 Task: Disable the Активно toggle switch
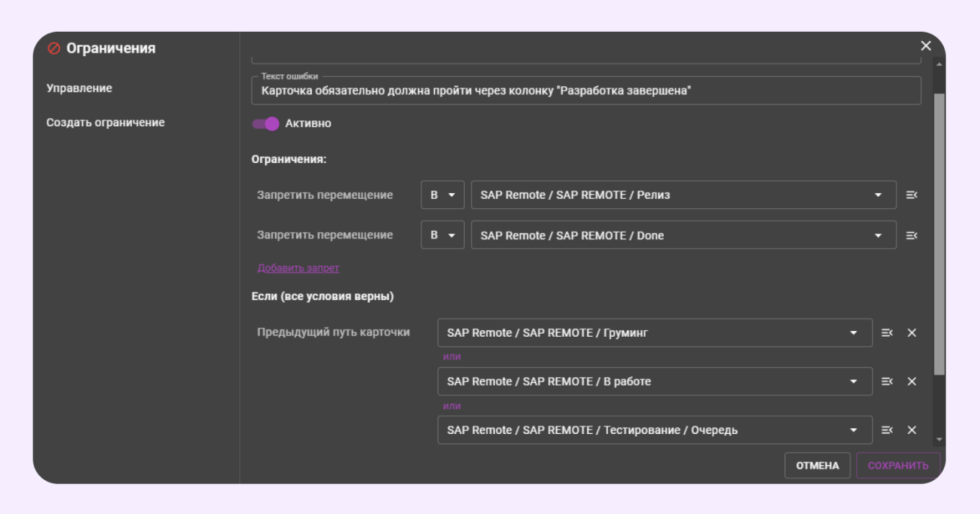pyautogui.click(x=265, y=124)
